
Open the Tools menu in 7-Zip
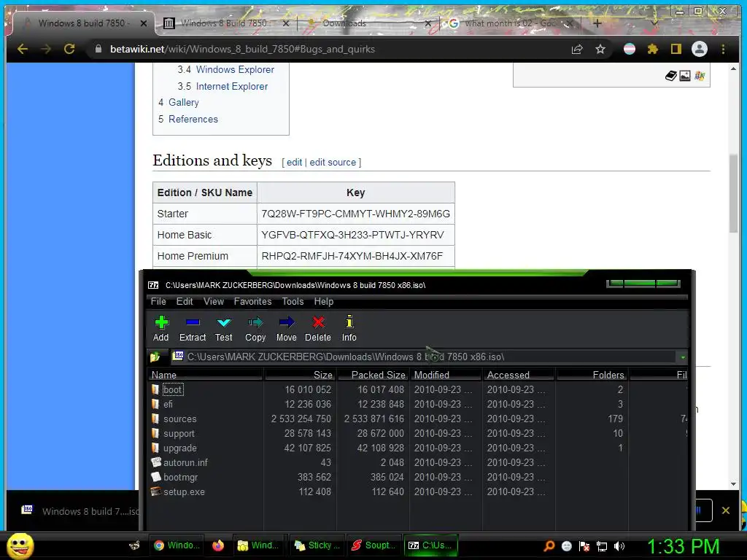pos(293,301)
